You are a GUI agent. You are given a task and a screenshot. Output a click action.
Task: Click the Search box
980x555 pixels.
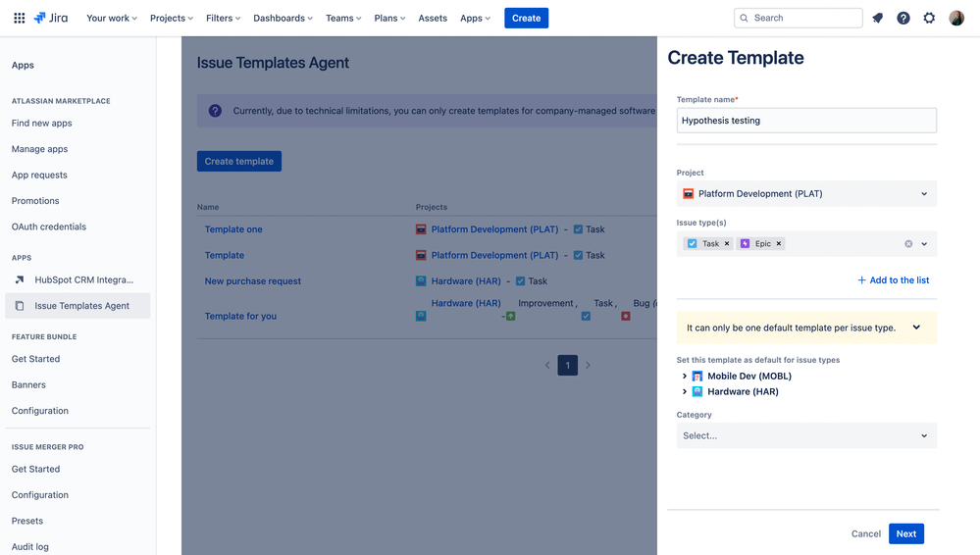coord(799,18)
